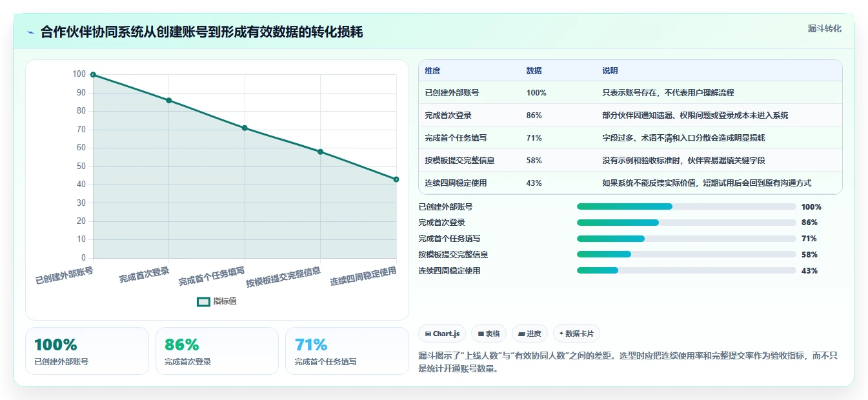Click the 100% value in table
Screen dimensions: 868x400
536,92
